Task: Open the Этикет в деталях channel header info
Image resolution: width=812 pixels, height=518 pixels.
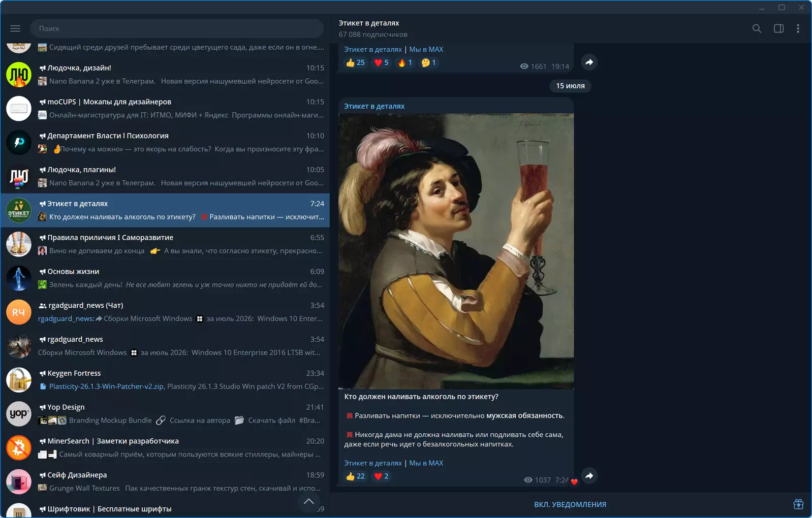Action: (373, 28)
